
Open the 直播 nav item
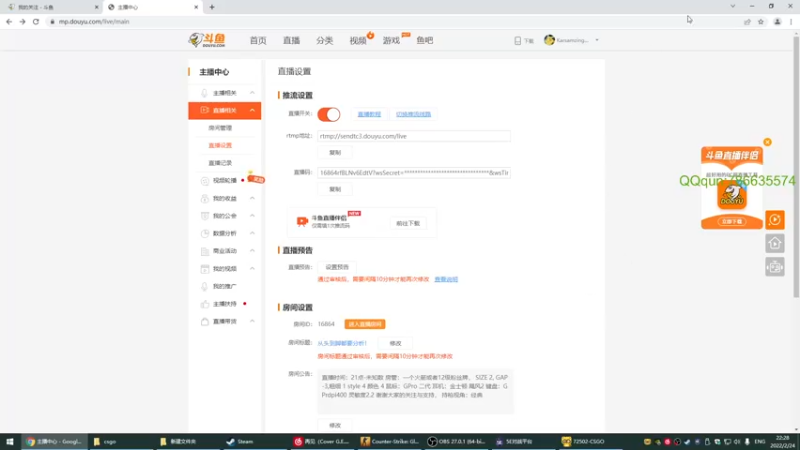coord(291,40)
